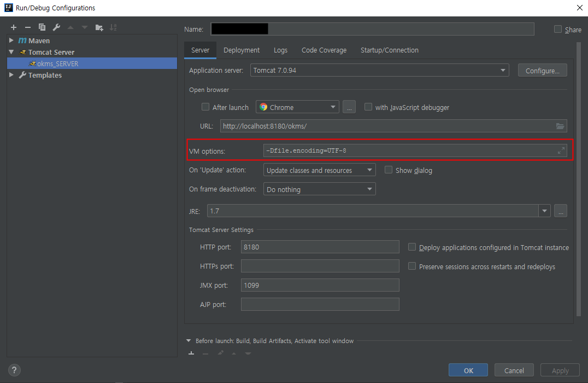588x383 pixels.
Task: Move before-launch task down arrow
Action: click(x=248, y=353)
